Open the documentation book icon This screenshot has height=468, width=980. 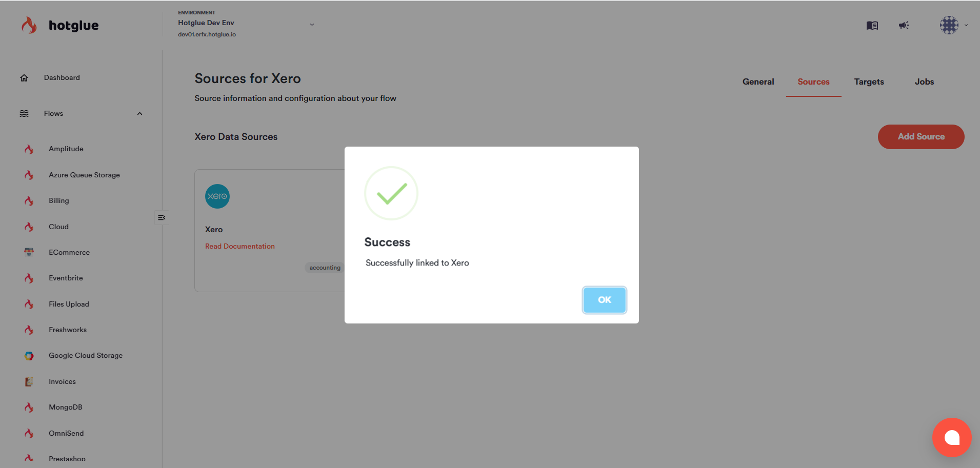872,25
